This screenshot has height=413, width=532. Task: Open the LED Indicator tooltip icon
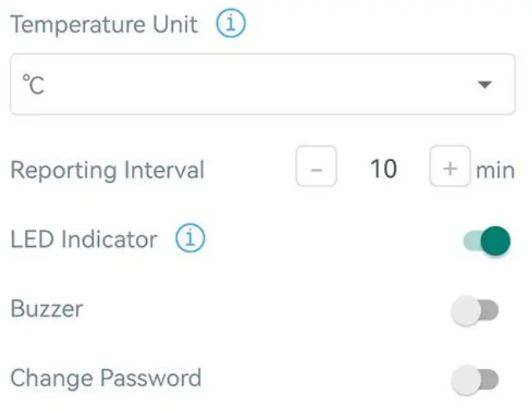point(191,239)
